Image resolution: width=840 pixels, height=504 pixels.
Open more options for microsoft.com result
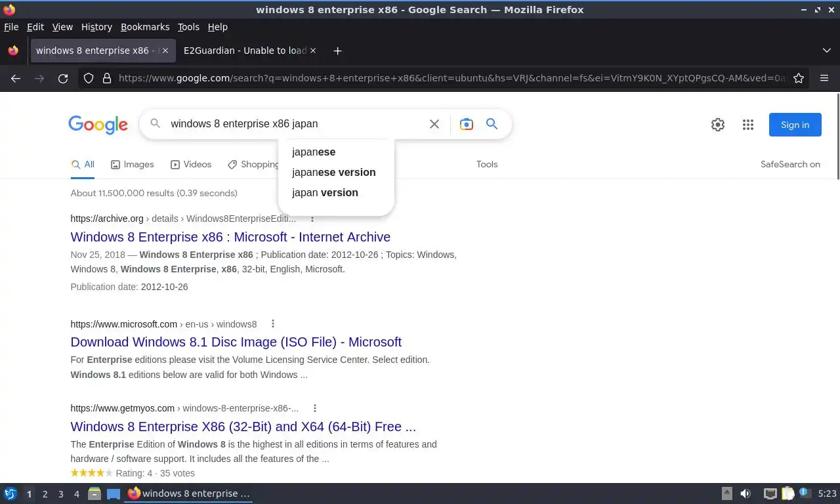tap(273, 324)
